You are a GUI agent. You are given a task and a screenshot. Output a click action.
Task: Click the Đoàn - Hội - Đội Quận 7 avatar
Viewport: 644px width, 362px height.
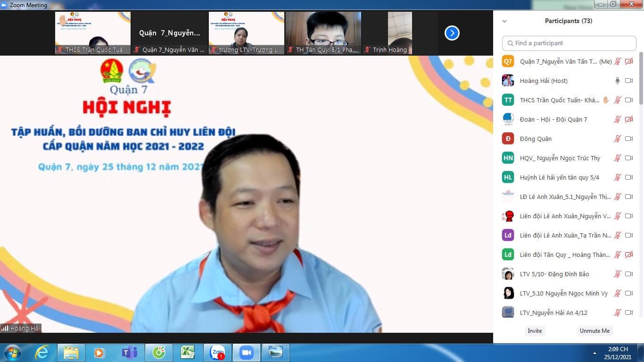[508, 119]
